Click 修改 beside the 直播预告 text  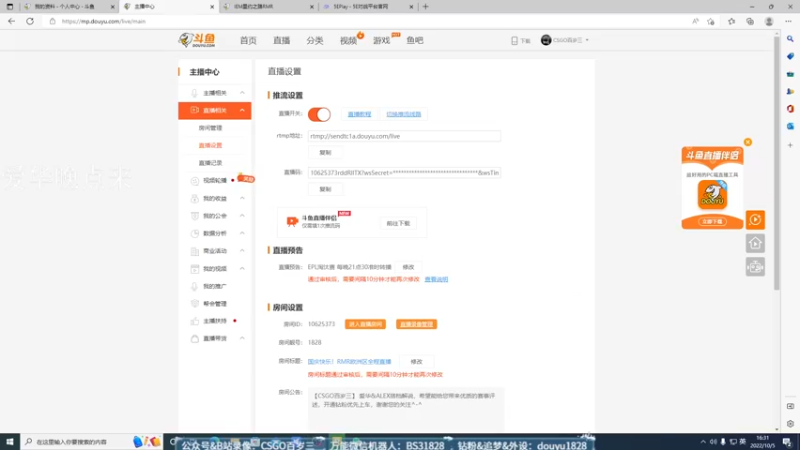(x=408, y=267)
